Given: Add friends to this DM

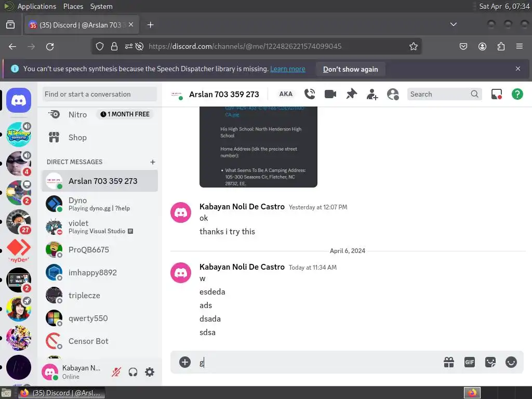Looking at the screenshot, I should pyautogui.click(x=372, y=94).
